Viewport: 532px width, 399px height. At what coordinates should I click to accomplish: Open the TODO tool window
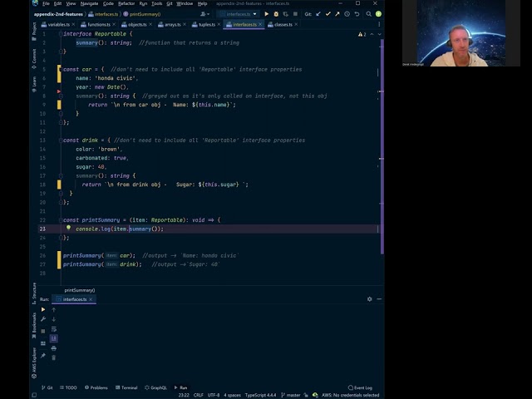click(x=68, y=387)
